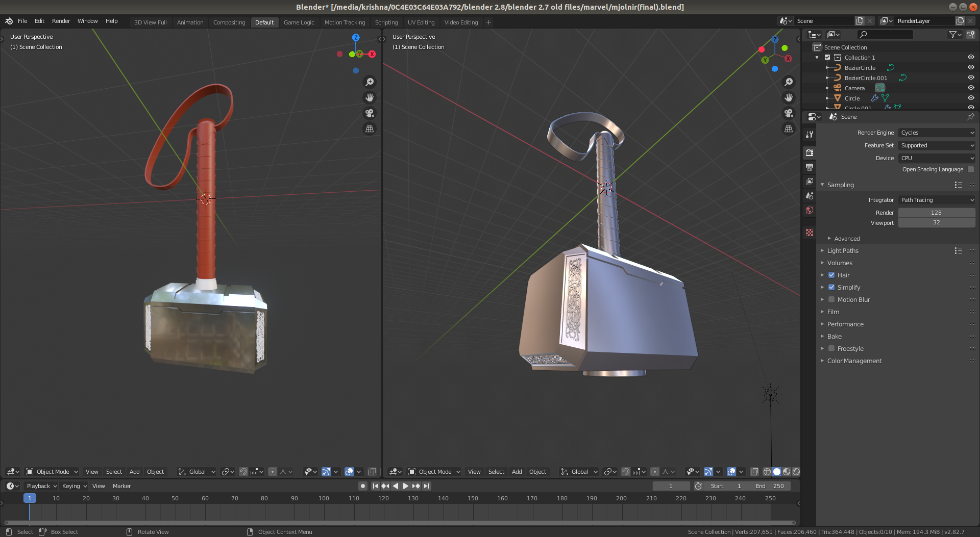Open Light Paths presets list icon

point(958,251)
